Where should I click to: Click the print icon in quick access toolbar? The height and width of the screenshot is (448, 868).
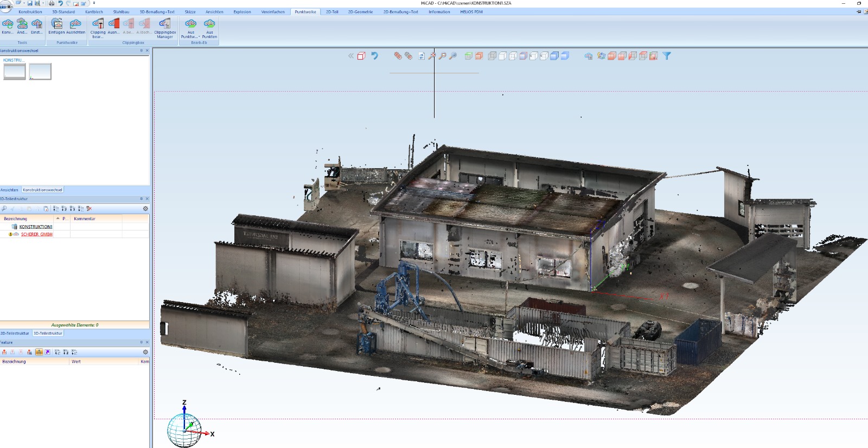52,3
